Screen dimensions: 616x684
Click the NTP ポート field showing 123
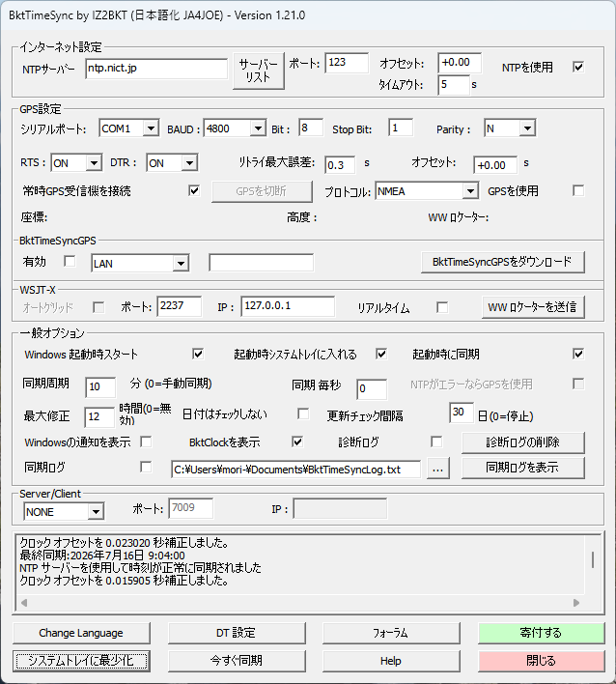click(x=347, y=63)
